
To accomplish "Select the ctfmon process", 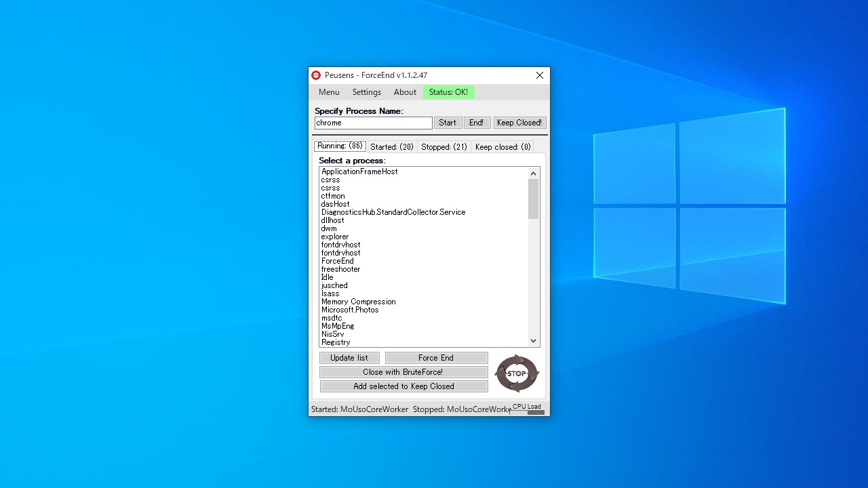I will click(x=333, y=196).
